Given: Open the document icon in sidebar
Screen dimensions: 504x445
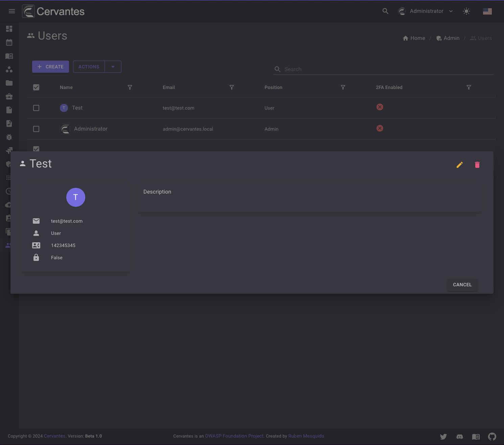Looking at the screenshot, I should (x=9, y=110).
